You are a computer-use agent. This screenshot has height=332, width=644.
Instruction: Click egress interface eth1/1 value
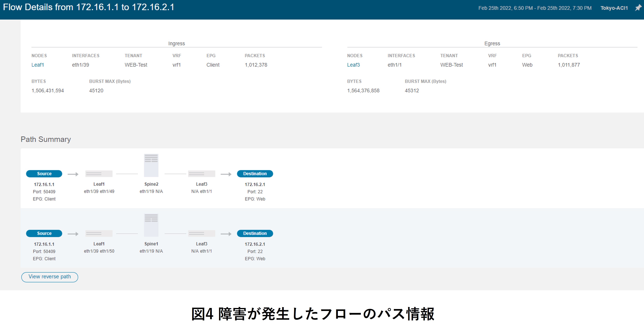[x=394, y=65]
